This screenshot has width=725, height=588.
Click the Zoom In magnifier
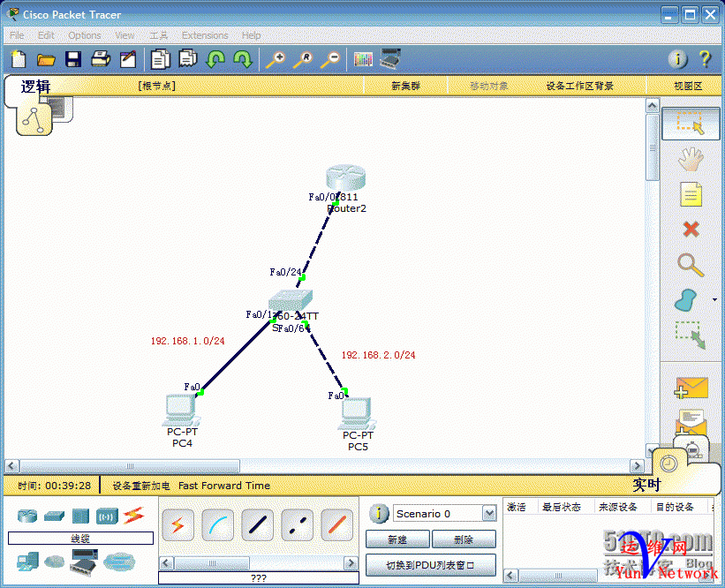276,60
